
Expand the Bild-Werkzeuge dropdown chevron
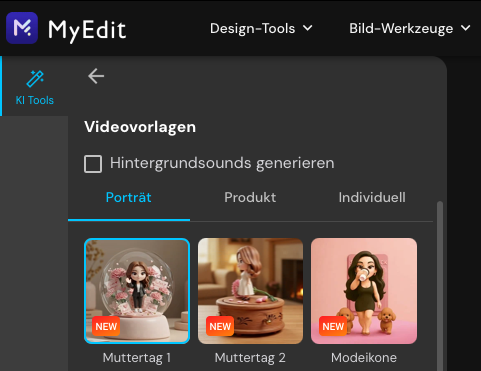(x=466, y=28)
